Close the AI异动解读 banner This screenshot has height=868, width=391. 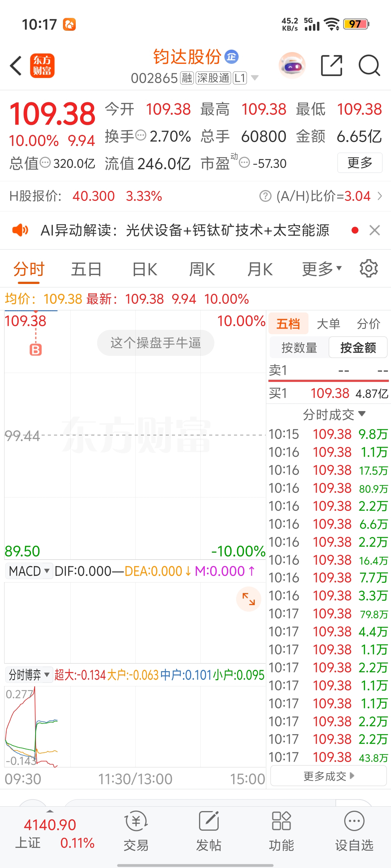tap(375, 230)
